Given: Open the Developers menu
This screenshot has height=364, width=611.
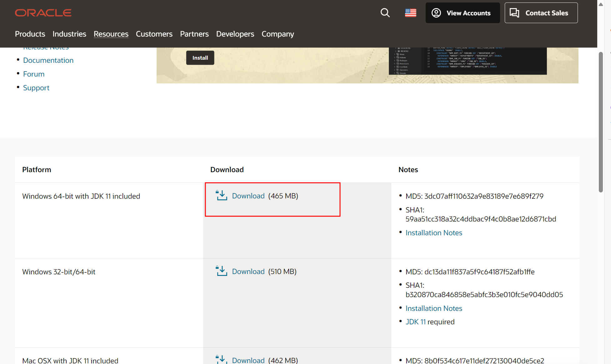Looking at the screenshot, I should coord(235,34).
